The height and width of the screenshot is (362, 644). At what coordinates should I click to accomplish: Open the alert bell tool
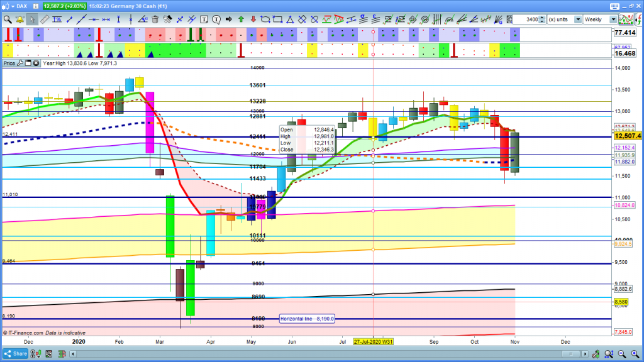(19, 19)
